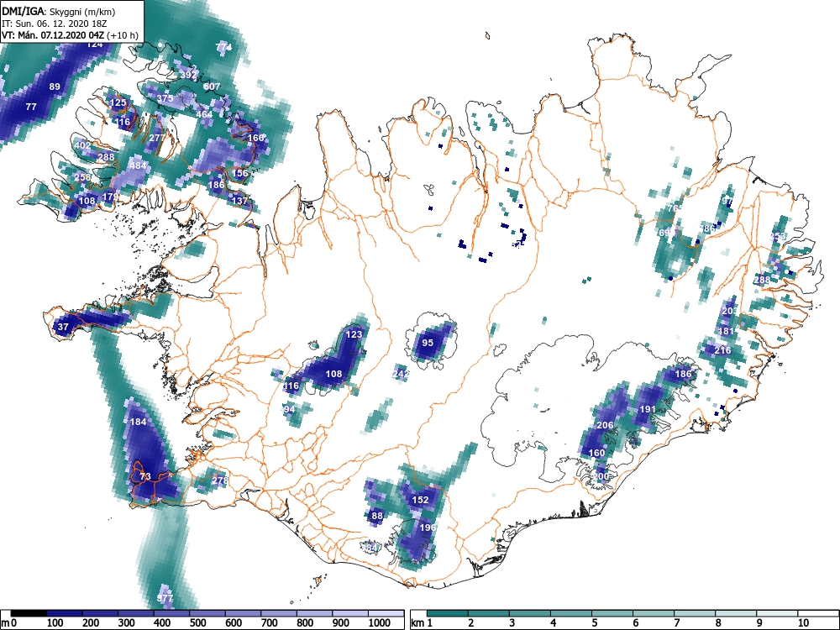Image resolution: width=840 pixels, height=630 pixels.
Task: Click the '5' label on the km legend
Action: pyautogui.click(x=594, y=623)
